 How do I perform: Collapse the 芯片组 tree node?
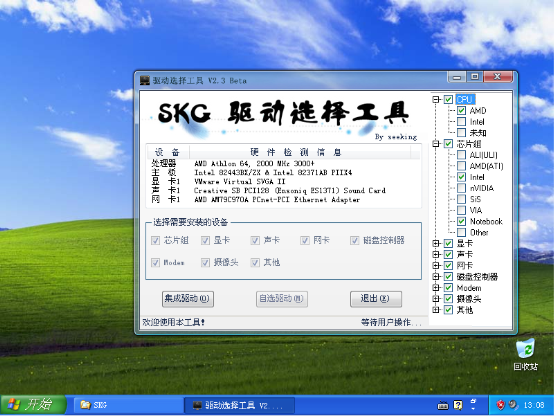(x=436, y=144)
